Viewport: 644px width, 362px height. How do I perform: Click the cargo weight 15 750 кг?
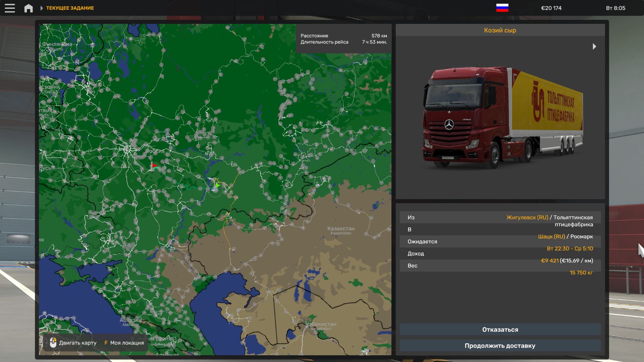(581, 273)
